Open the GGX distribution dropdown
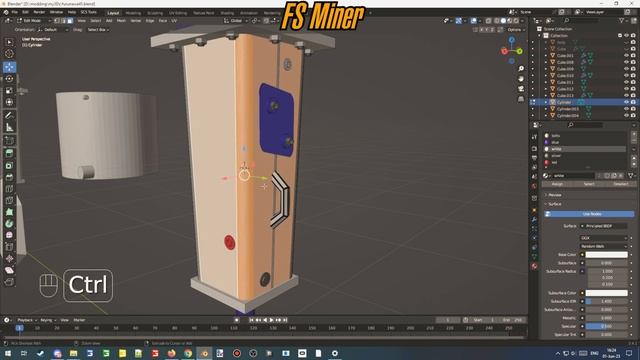 point(604,238)
